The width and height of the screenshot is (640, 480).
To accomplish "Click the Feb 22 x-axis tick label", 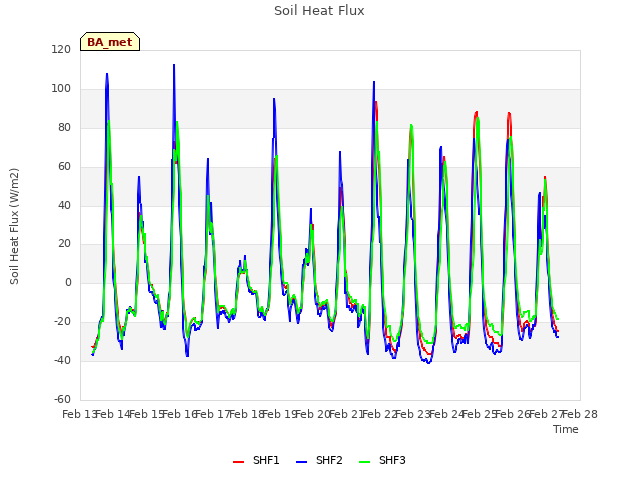I will [x=380, y=415].
